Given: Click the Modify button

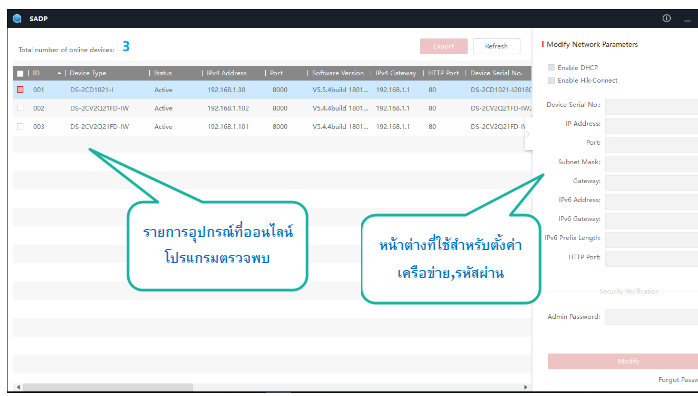Looking at the screenshot, I should click(x=623, y=361).
